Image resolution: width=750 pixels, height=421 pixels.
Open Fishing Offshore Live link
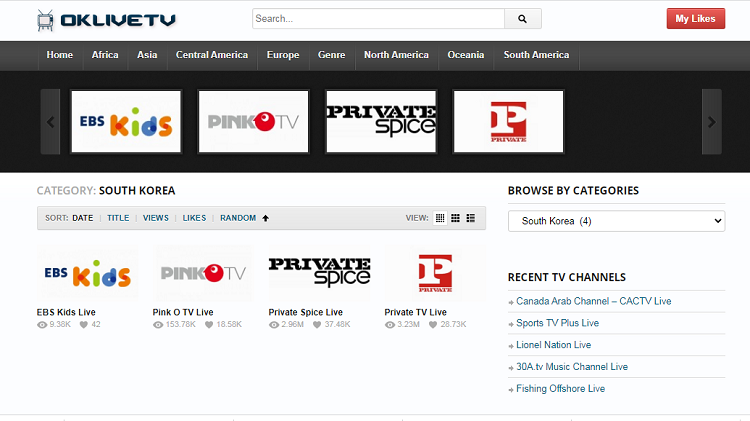pos(560,389)
